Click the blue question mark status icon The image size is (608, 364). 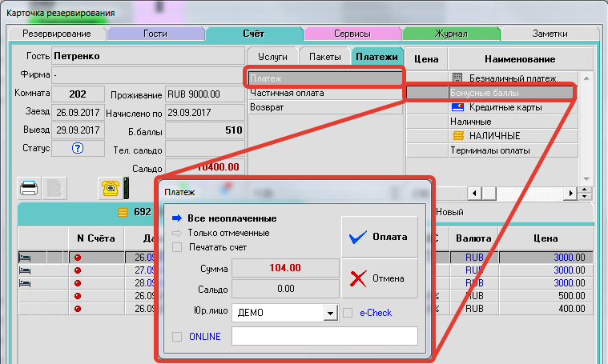[x=78, y=148]
